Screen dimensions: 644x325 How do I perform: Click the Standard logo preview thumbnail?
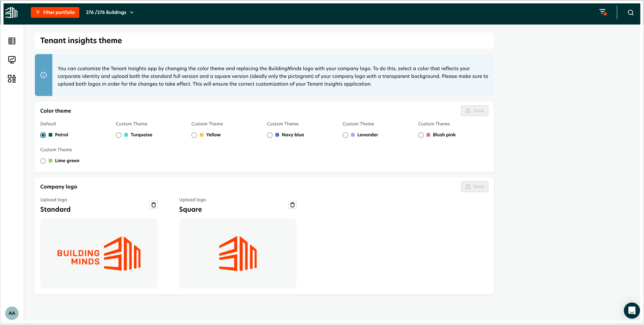coord(99,253)
